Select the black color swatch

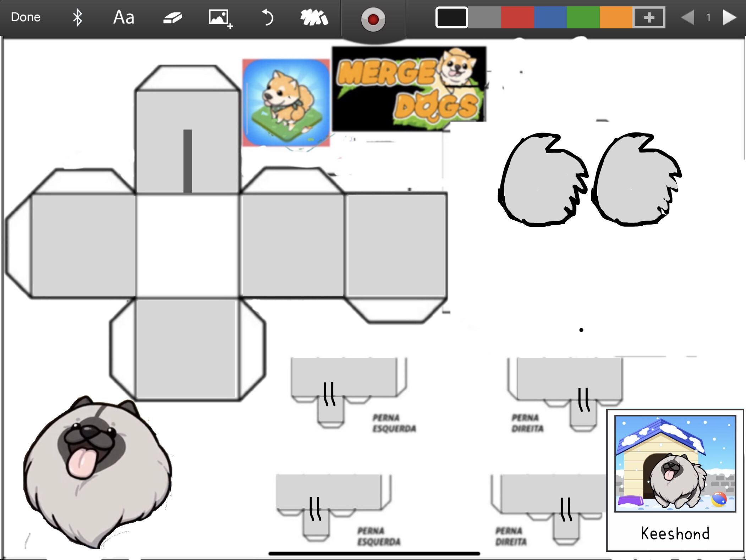[451, 17]
